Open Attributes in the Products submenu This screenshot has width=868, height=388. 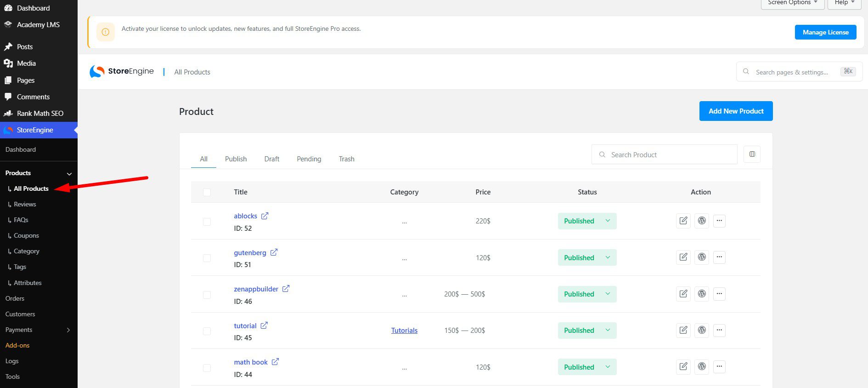point(28,283)
